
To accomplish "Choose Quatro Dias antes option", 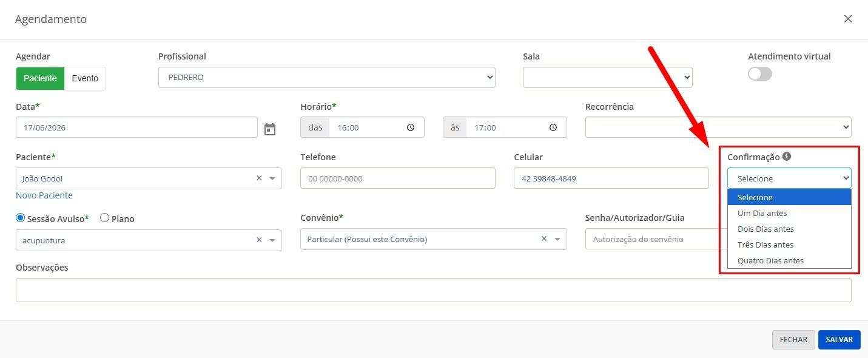I will [x=789, y=260].
